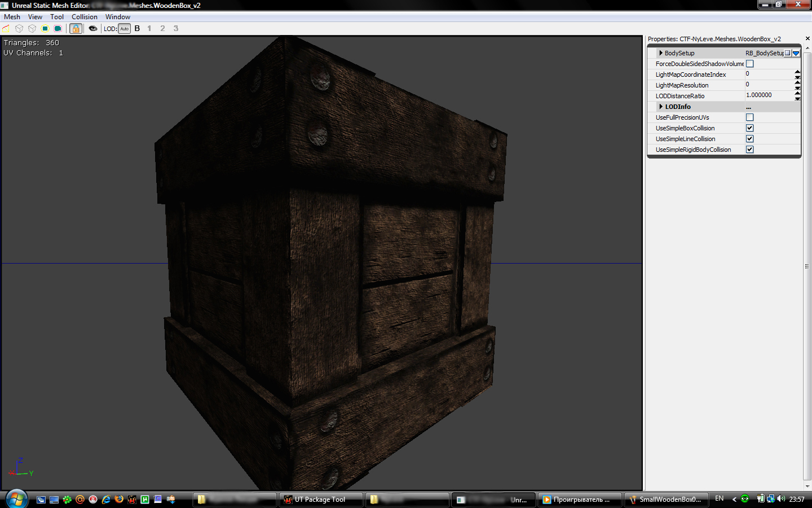Expand the LODInfo property section
This screenshot has height=508, width=812.
pos(660,107)
